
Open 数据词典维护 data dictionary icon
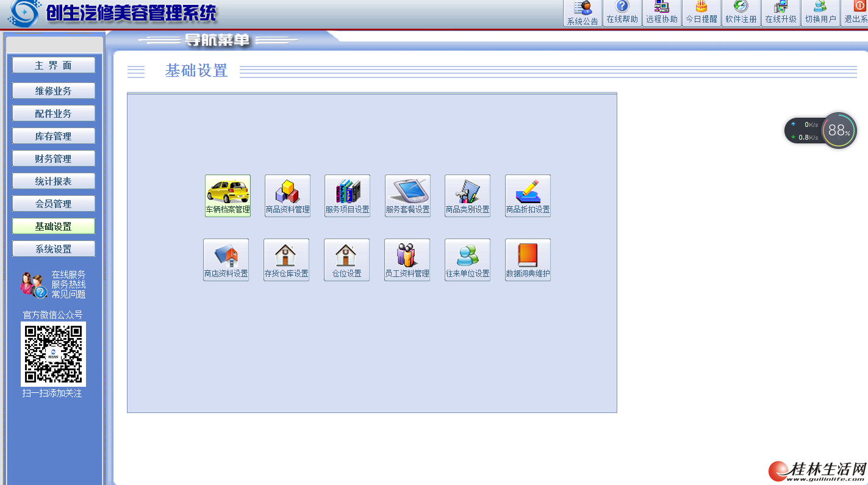(528, 259)
